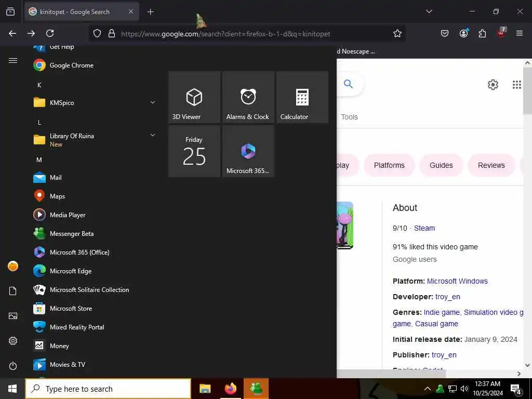The width and height of the screenshot is (532, 399).
Task: Open the network icon in tray
Action: tap(453, 389)
